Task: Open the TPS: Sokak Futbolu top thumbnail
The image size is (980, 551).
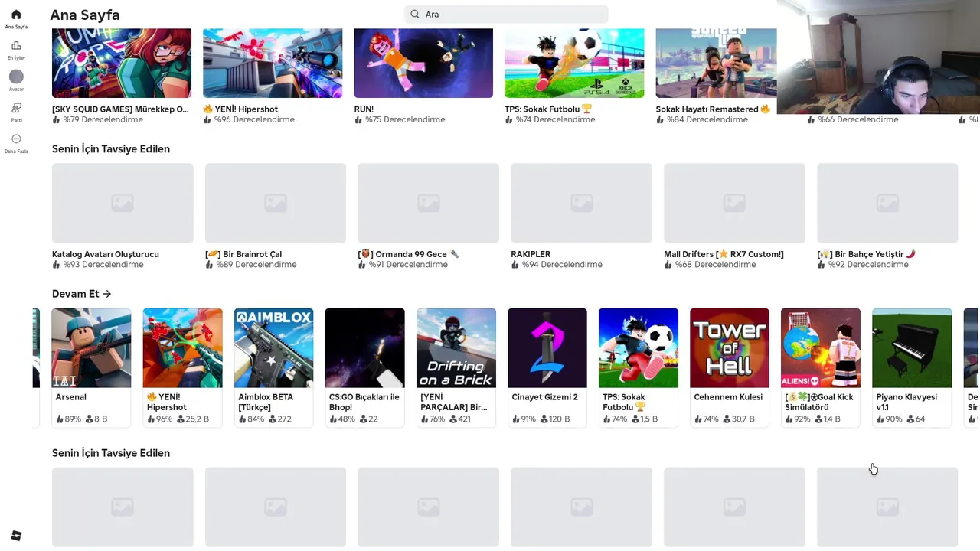Action: coord(574,63)
